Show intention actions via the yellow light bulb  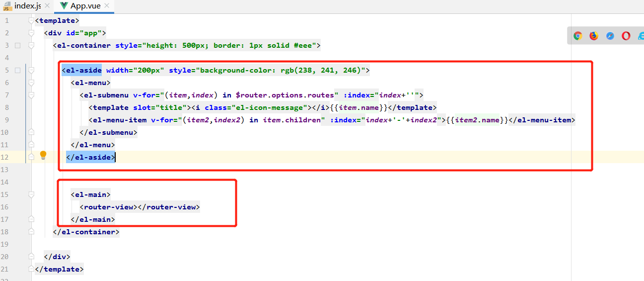click(43, 155)
